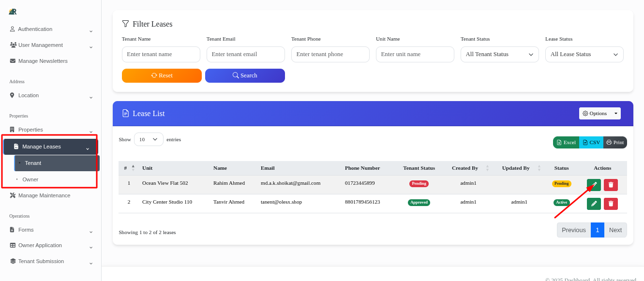Viewport: 644px width, 281px height.
Task: Export the lease list as CSV
Action: [591, 142]
